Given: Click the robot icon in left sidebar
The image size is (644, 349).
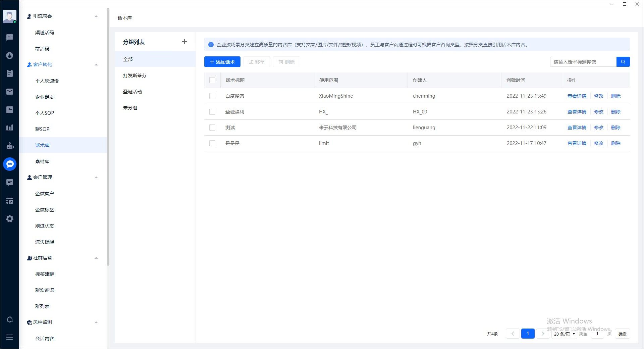Looking at the screenshot, I should (10, 146).
